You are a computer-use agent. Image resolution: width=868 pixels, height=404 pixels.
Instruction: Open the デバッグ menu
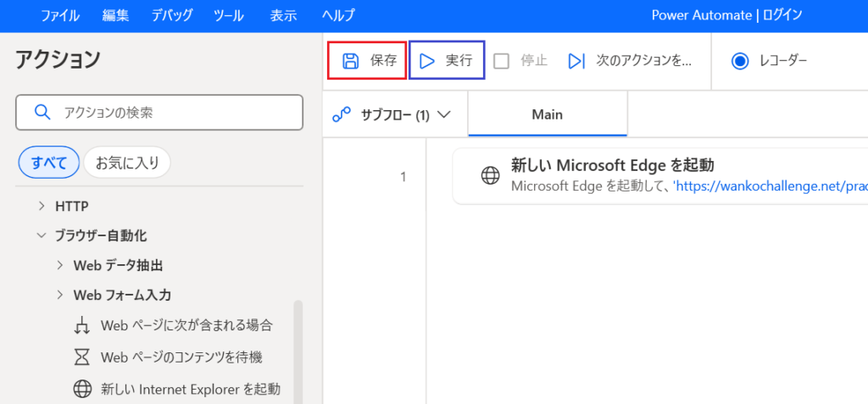point(172,15)
